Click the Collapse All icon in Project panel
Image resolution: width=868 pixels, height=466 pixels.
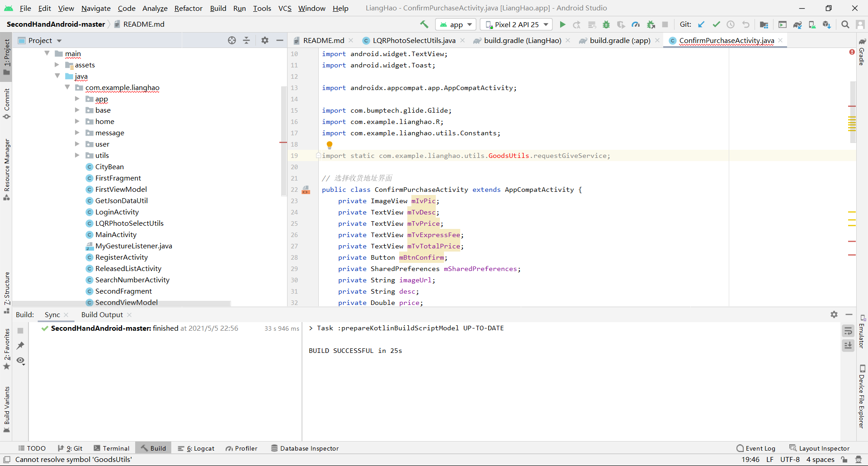[246, 40]
